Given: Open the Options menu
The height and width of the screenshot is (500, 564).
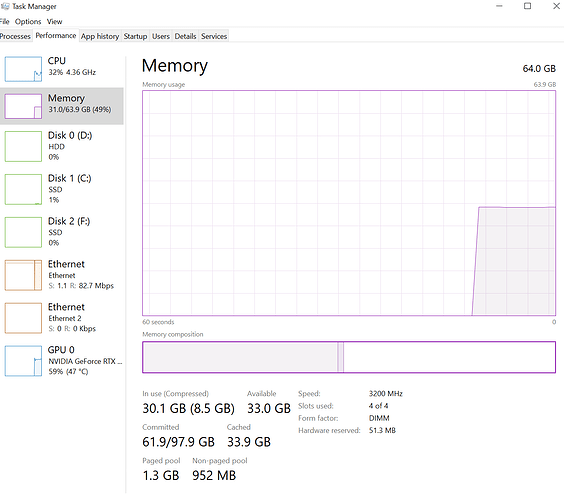Looking at the screenshot, I should point(28,22).
